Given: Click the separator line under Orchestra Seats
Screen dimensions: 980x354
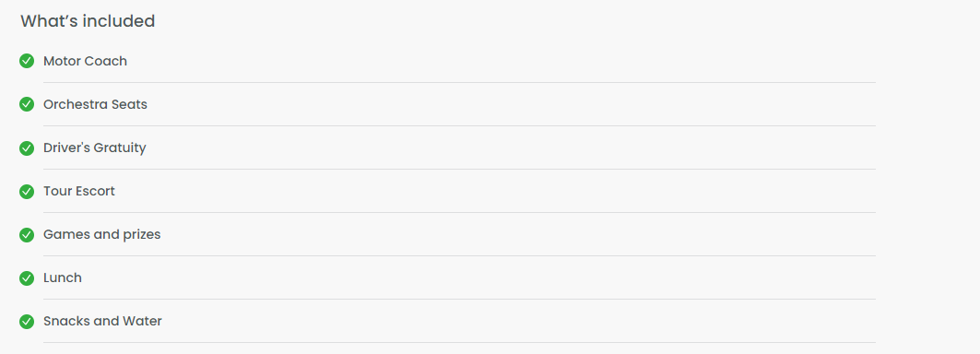Looking at the screenshot, I should coord(459,125).
